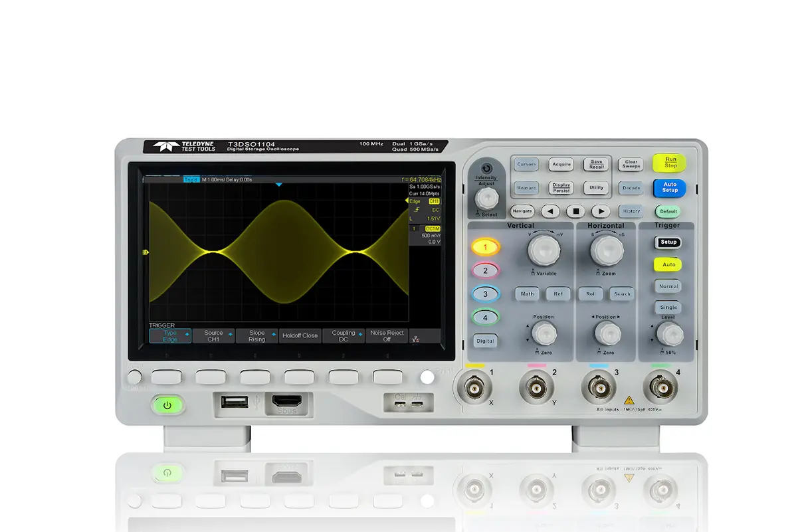Viewport: 798px width, 532px height.
Task: Click the Sbus connector port
Action: (286, 400)
